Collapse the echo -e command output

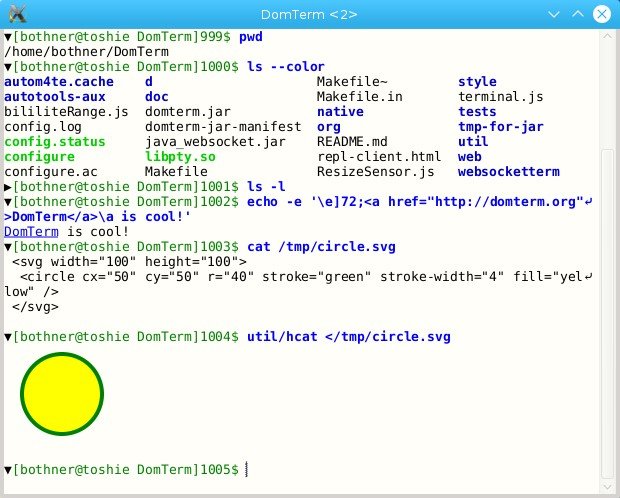8,202
